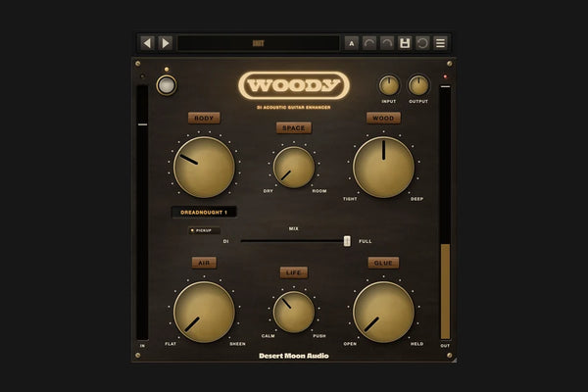The width and height of the screenshot is (588, 392).
Task: Load the previous preset with left arrow
Action: (x=147, y=43)
